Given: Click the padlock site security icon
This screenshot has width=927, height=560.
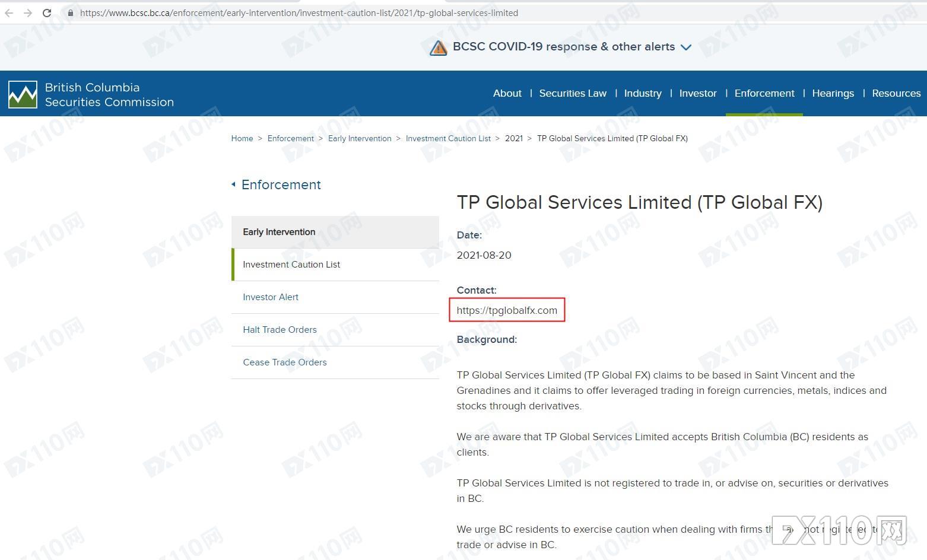Looking at the screenshot, I should [71, 13].
